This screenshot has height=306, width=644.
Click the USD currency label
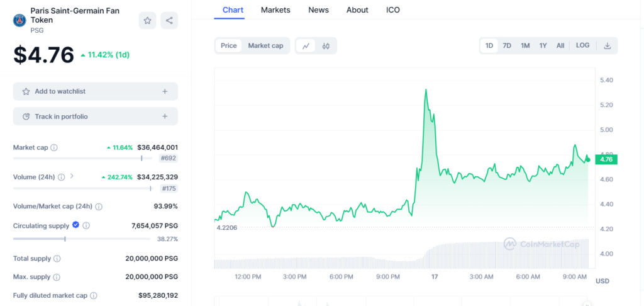tap(602, 281)
